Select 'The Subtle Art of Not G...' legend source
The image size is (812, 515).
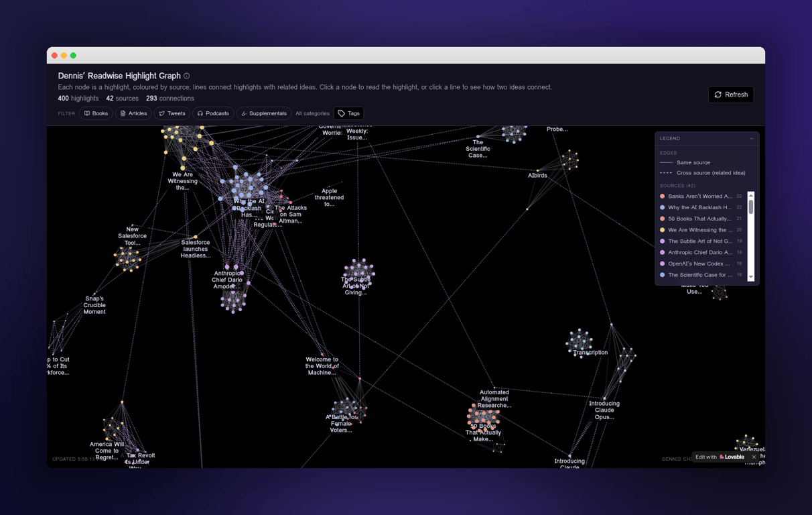[x=701, y=241]
